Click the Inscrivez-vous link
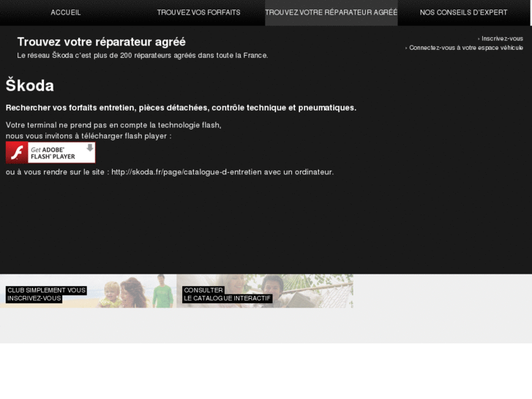532x399 pixels. 502,39
